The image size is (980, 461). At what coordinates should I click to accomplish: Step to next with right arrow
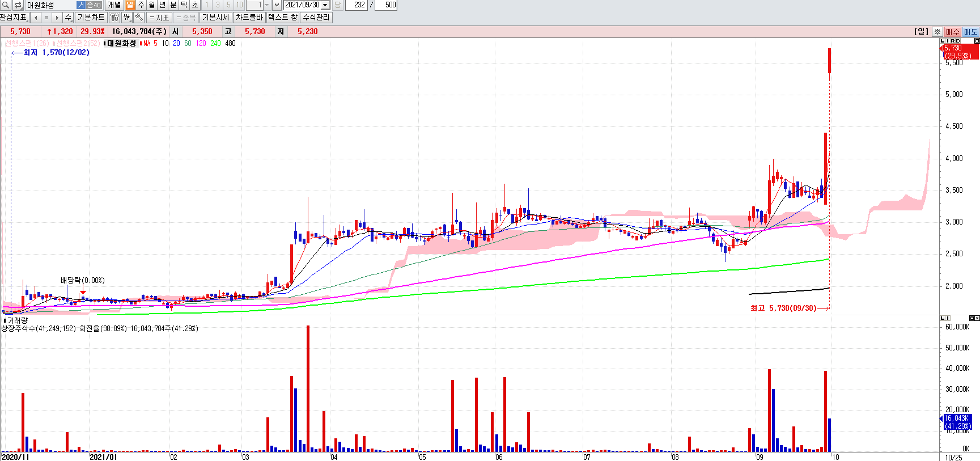click(x=57, y=18)
